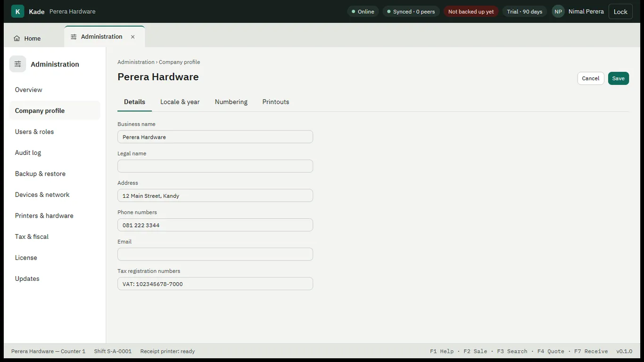644x362 pixels.
Task: Click version 'v0.1.0' in status bar
Action: pos(624,351)
